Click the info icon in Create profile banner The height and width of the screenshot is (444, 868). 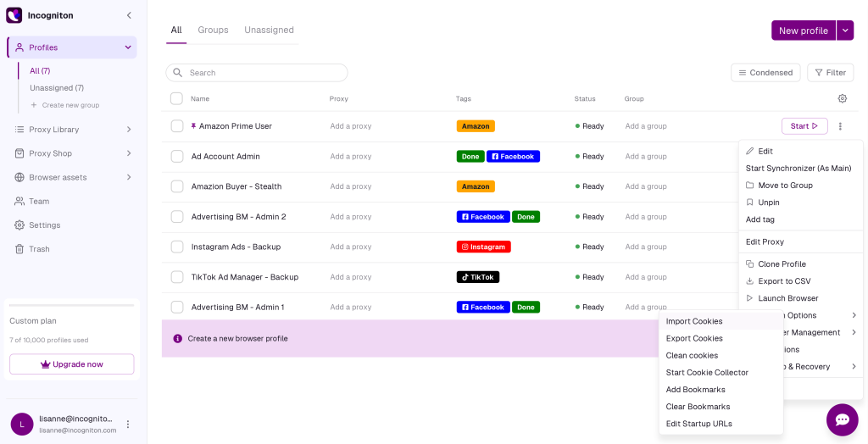pos(178,338)
